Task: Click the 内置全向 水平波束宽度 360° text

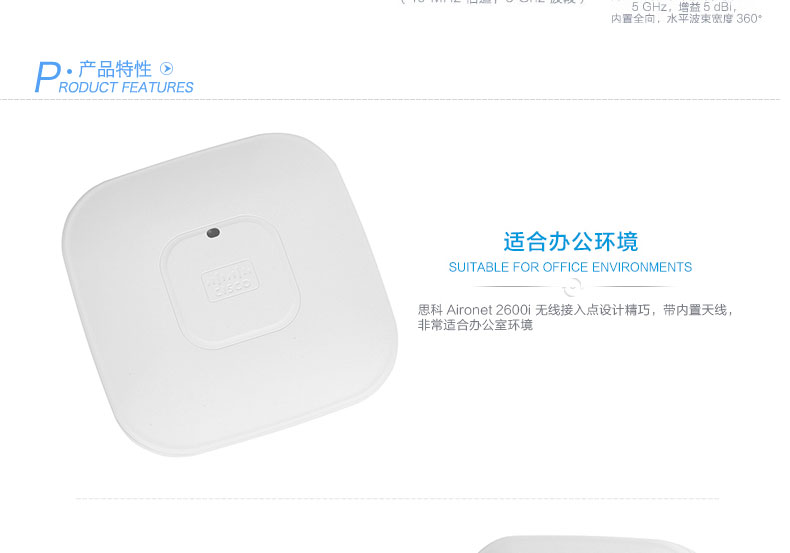Action: coord(687,19)
